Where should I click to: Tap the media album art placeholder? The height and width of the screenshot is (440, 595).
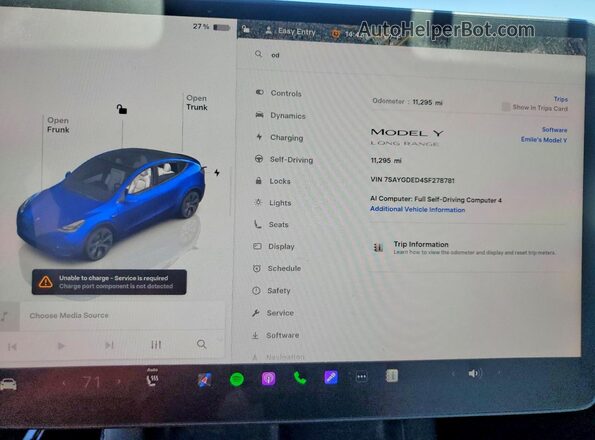point(9,316)
